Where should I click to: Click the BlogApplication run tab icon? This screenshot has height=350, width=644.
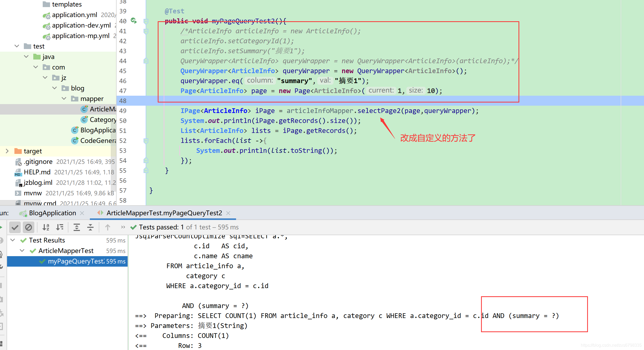pyautogui.click(x=23, y=213)
